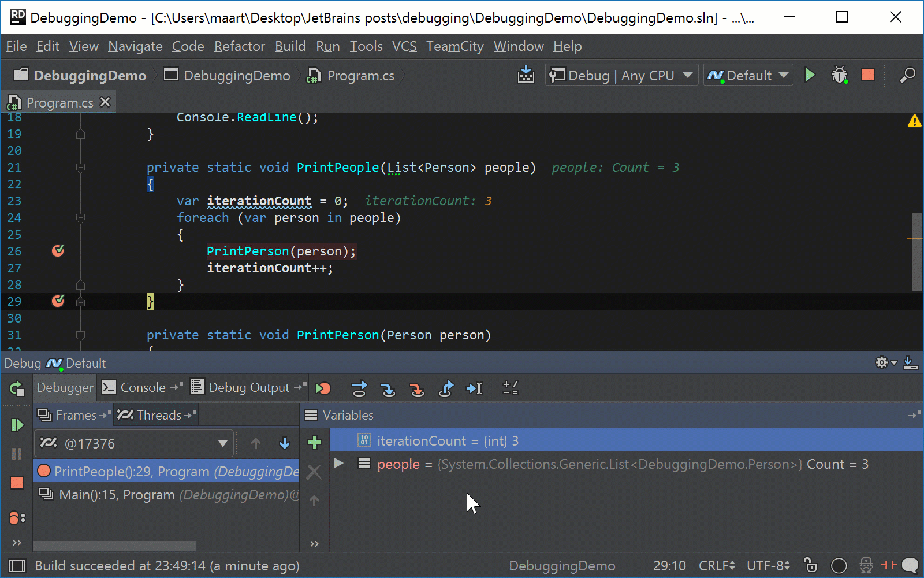
Task: Switch to the Debug Output tab
Action: pos(248,387)
